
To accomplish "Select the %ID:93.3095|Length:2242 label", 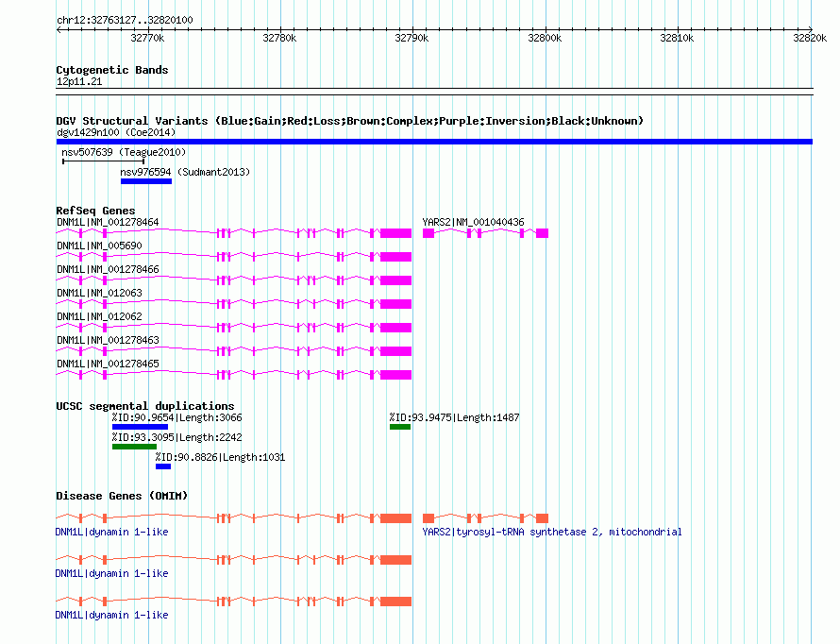I will [176, 437].
